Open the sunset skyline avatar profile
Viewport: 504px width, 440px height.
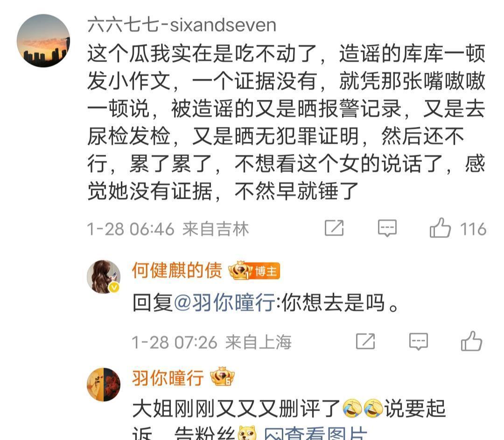point(43,41)
